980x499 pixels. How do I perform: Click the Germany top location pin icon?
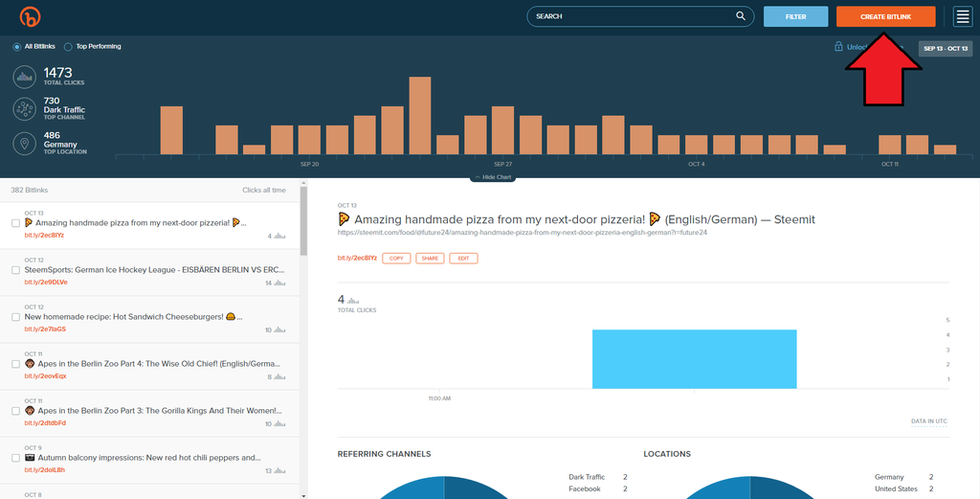24,143
